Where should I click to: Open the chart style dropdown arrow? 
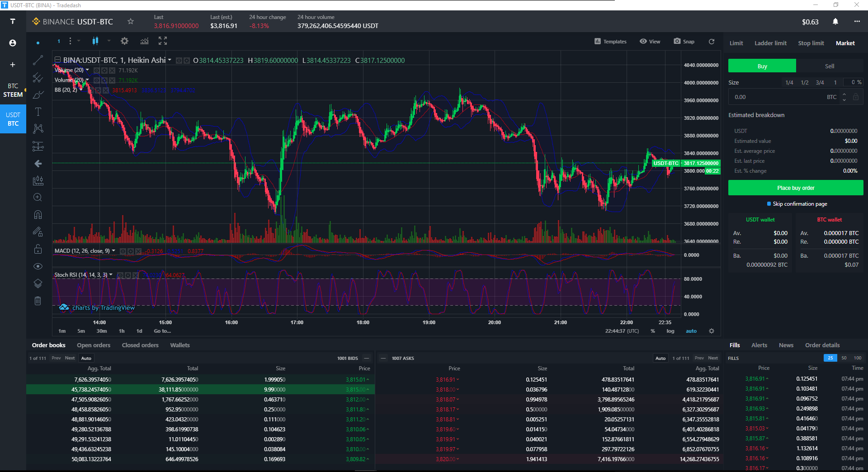tap(109, 41)
